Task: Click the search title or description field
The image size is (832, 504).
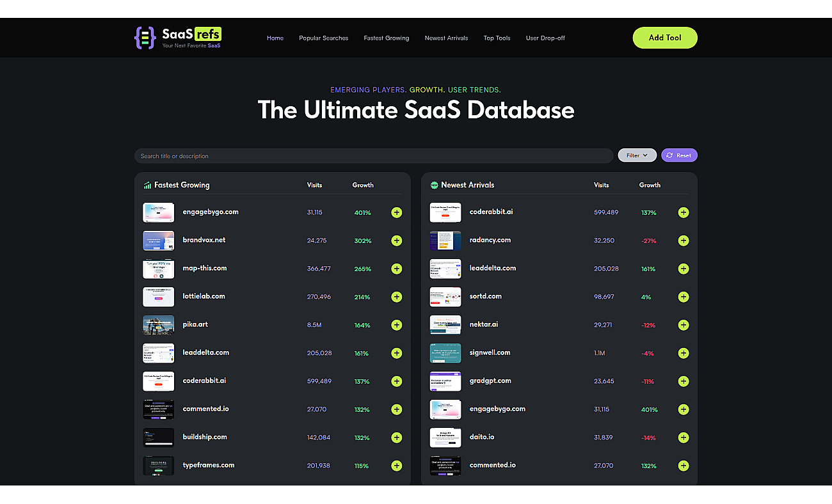Action: [x=374, y=155]
